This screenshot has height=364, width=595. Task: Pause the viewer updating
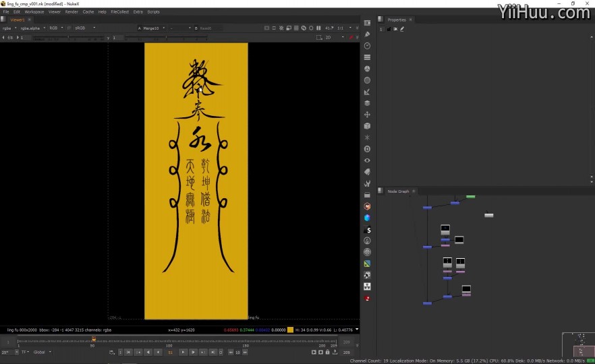318,28
